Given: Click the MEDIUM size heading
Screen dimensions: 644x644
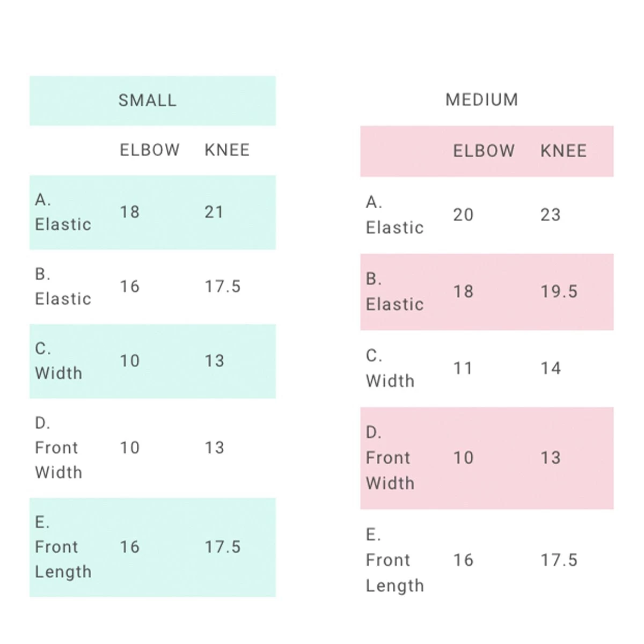Looking at the screenshot, I should [x=481, y=100].
